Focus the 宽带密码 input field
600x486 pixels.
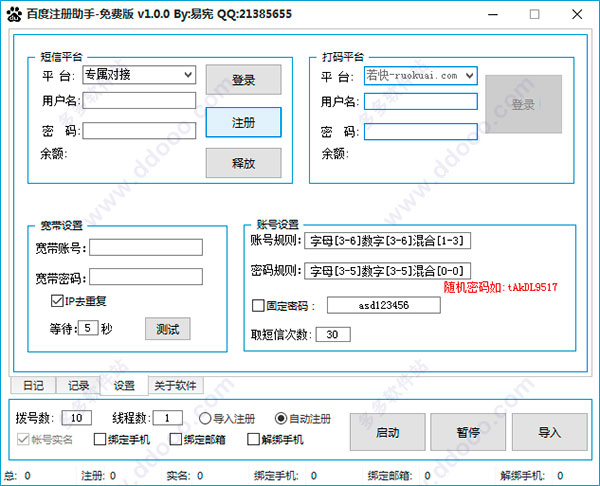coord(146,277)
